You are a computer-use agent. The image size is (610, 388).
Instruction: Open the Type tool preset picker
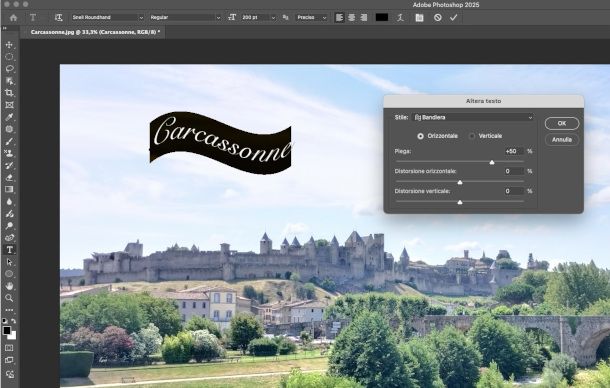click(33, 18)
